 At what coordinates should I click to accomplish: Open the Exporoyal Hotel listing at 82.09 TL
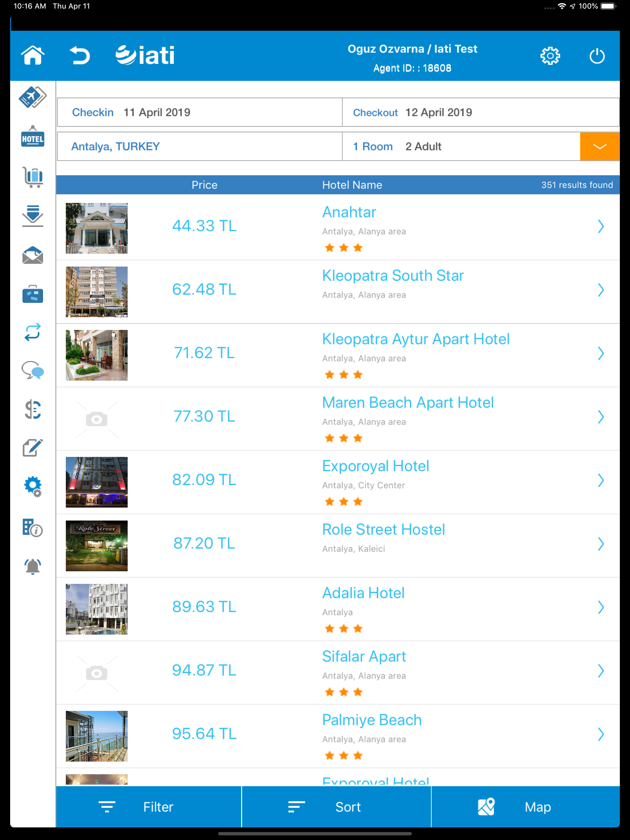(338, 482)
